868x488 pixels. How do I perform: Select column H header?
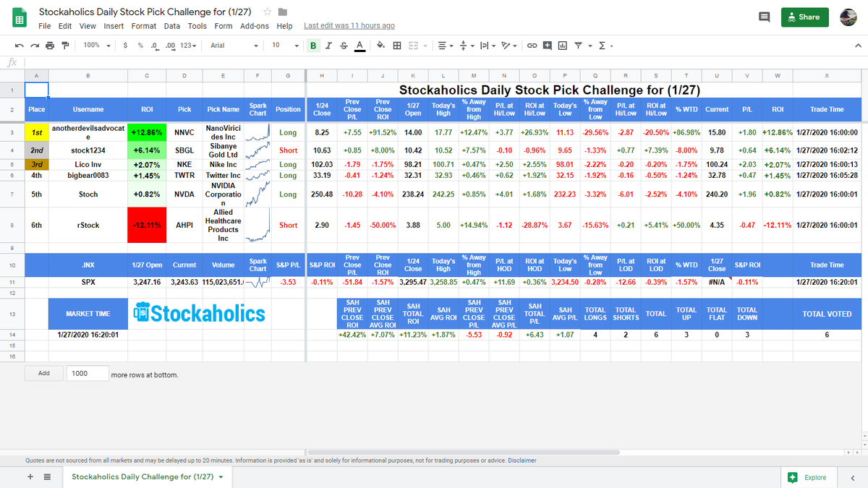tap(322, 76)
